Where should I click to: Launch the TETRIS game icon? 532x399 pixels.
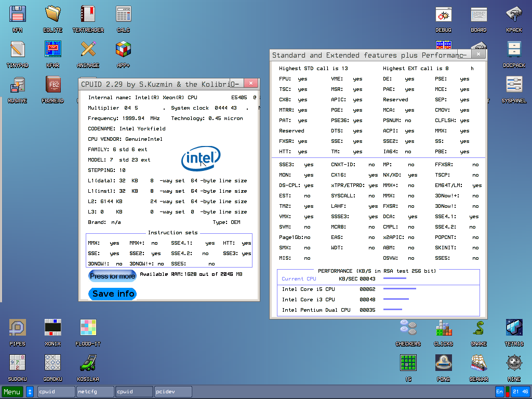(x=514, y=328)
